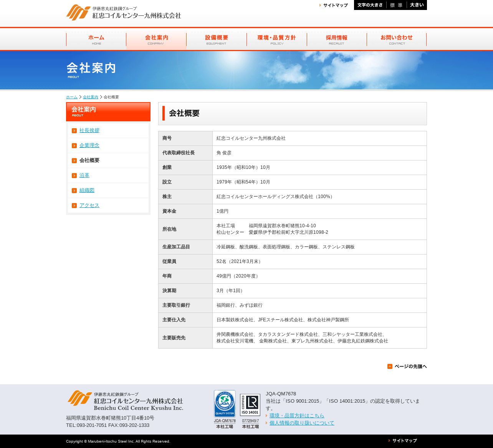Click the 従業員 value 52名（2021年3月末）

tap(240, 261)
